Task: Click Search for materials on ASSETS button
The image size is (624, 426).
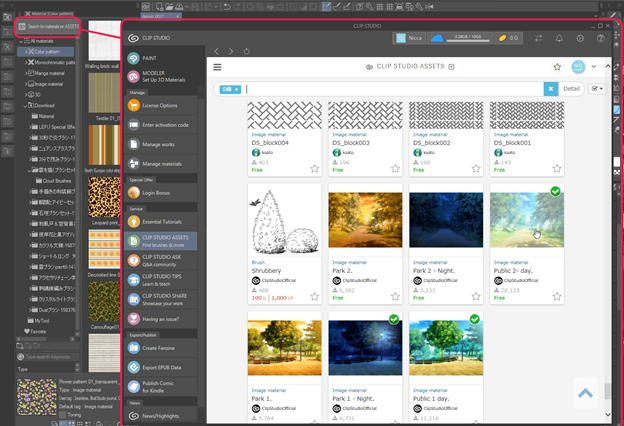Action: pos(48,25)
